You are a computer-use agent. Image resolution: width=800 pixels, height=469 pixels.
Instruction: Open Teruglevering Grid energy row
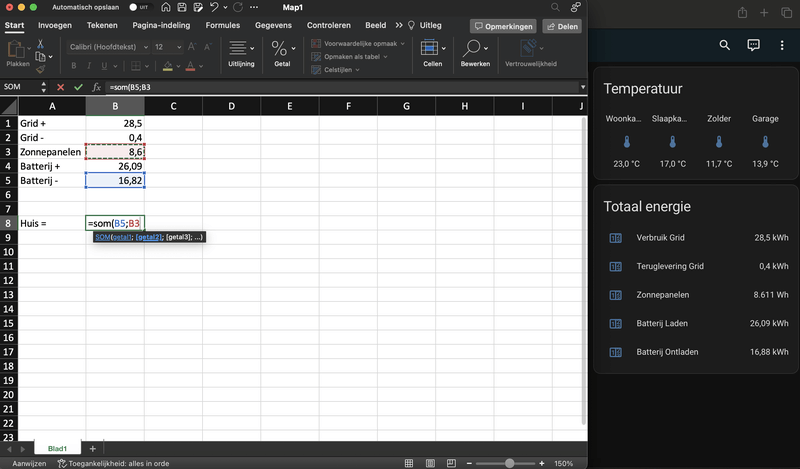point(697,266)
